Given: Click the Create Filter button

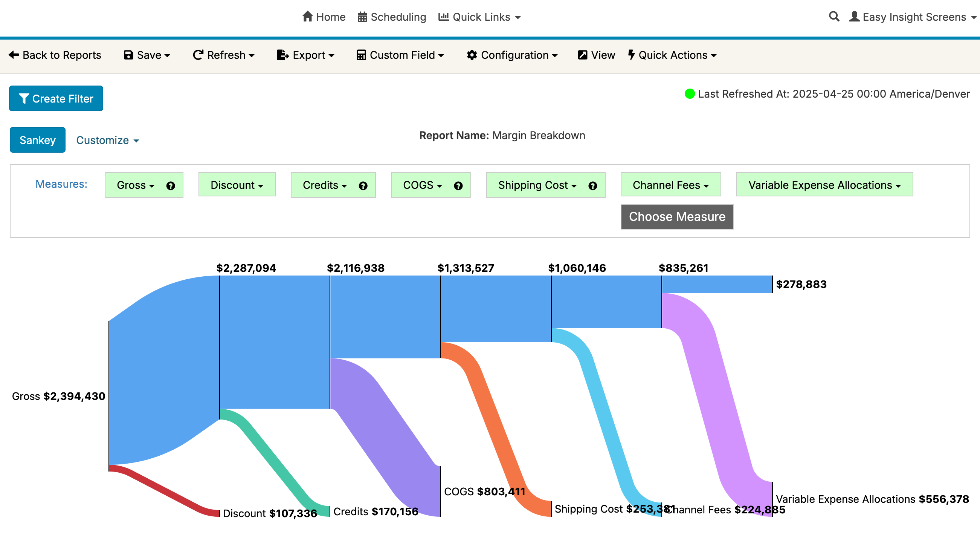Looking at the screenshot, I should pos(56,99).
